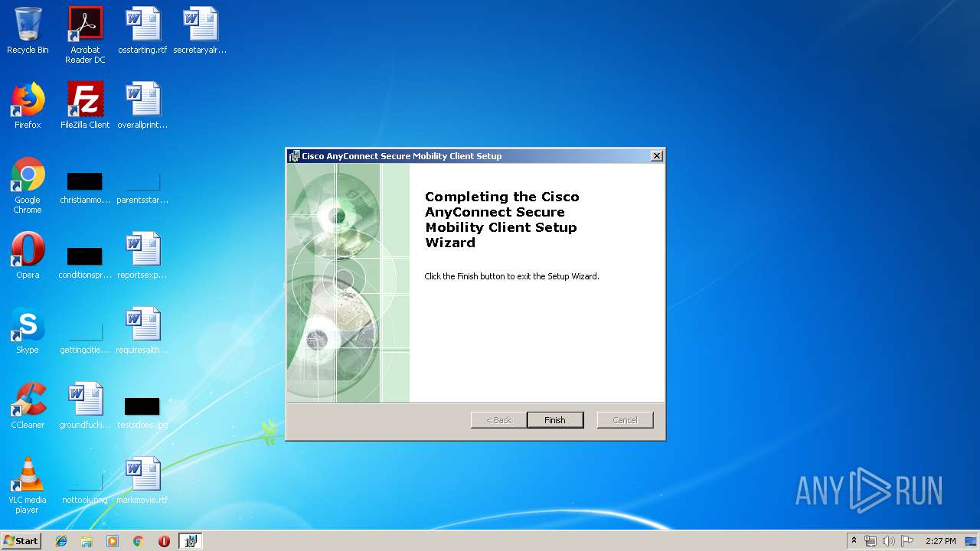Open CCleaner desktop shortcut

(x=28, y=406)
